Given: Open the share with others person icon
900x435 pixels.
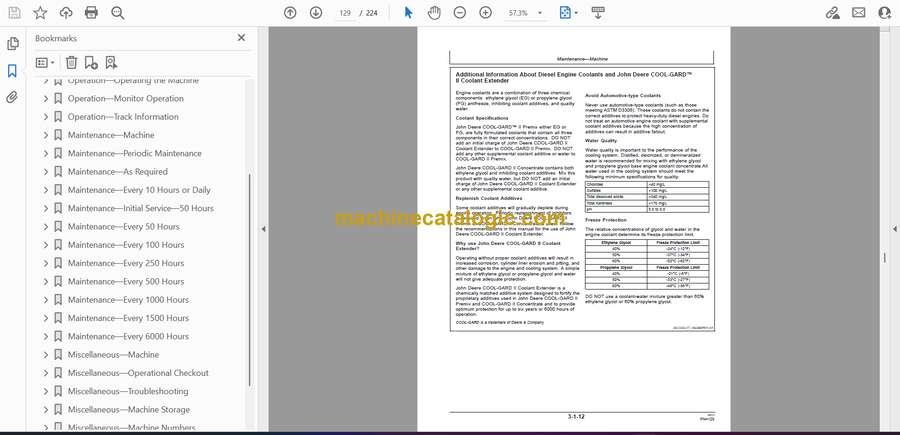Looking at the screenshot, I should point(885,13).
